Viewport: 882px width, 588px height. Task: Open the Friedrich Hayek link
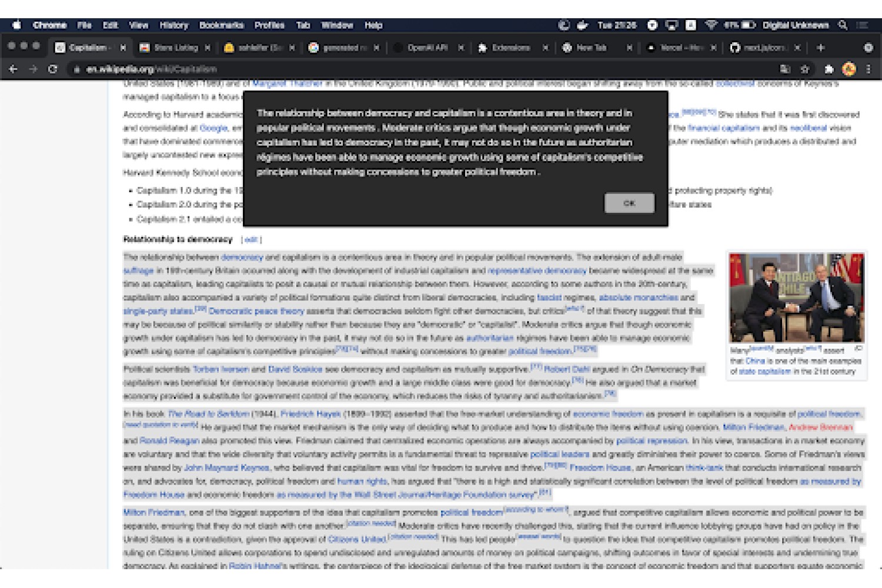click(310, 414)
